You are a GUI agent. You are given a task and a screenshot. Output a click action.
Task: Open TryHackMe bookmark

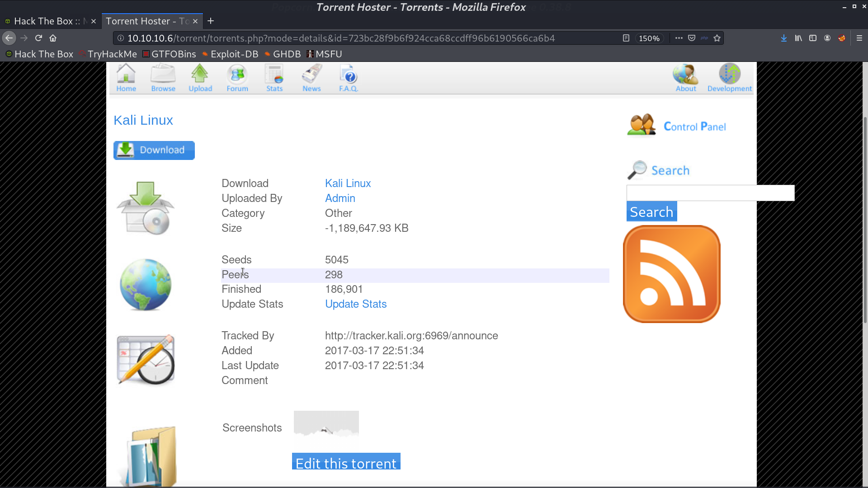pyautogui.click(x=108, y=54)
